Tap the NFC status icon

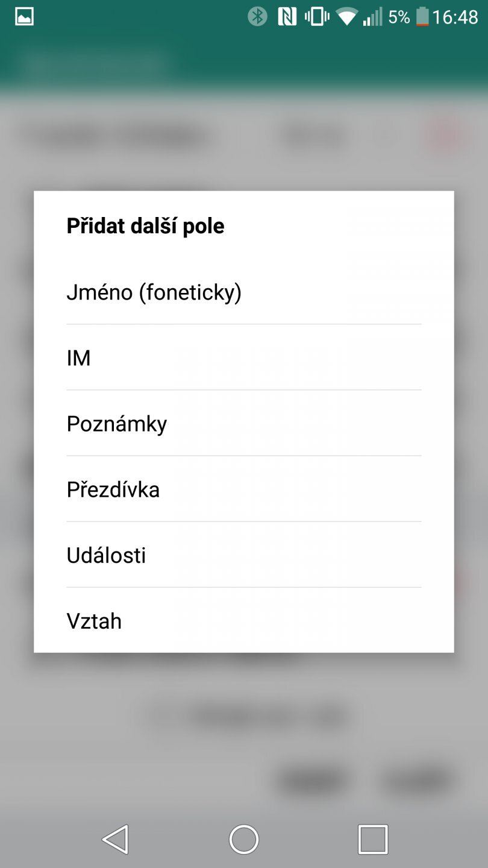pyautogui.click(x=287, y=16)
